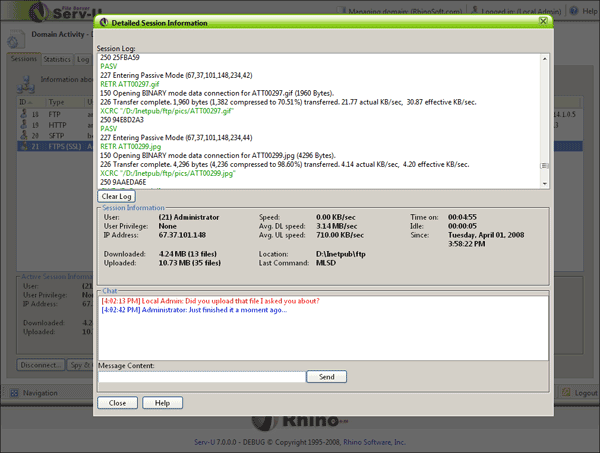Screen dimensions: 600x453
Task: Click the Since date Tuesday, April 01, 2008
Action: point(486,235)
